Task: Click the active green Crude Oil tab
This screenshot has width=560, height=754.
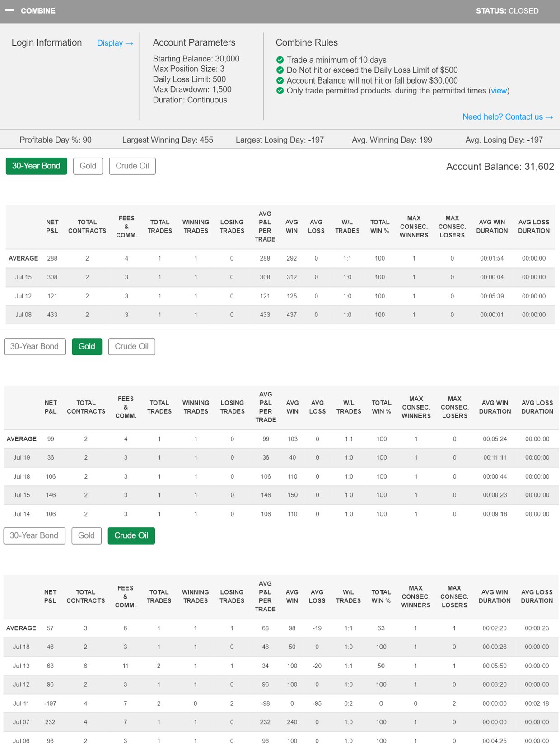Action: pos(131,535)
